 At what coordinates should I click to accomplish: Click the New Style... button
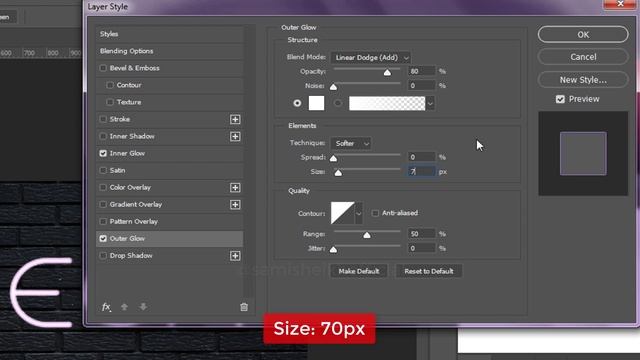click(x=583, y=80)
